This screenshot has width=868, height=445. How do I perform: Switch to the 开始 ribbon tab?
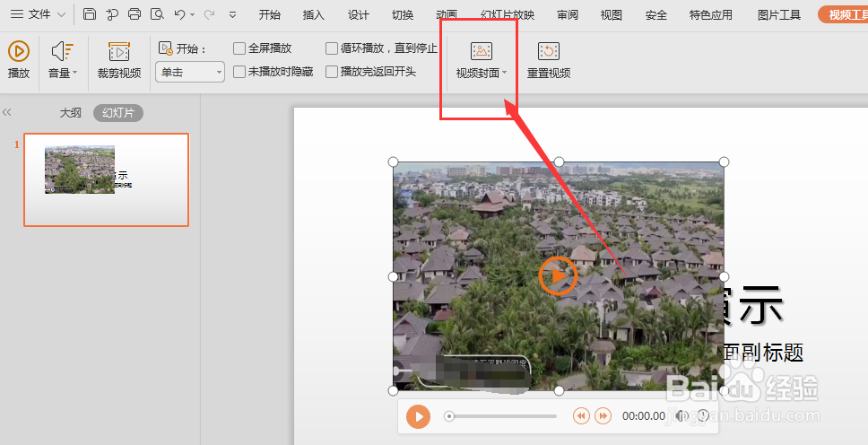click(270, 15)
